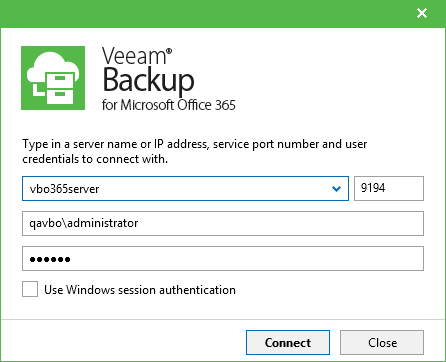
Task: Click the Close button in the footer
Action: (382, 342)
